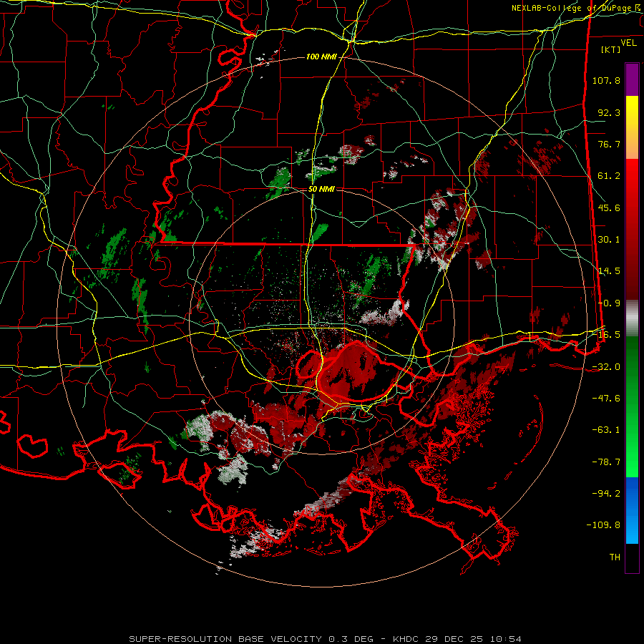Click the 50 NMI range ring label
This screenshot has height=644, width=644.
[321, 190]
